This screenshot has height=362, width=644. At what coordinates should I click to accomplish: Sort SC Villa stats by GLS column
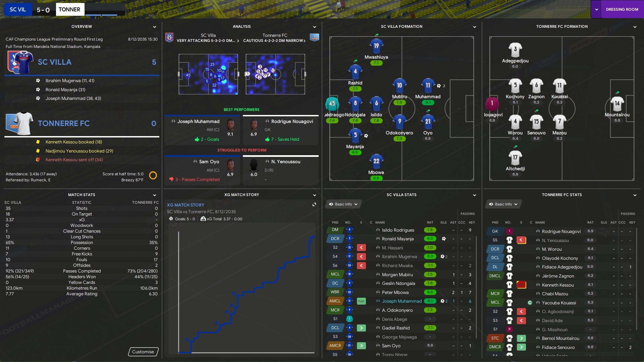point(443,223)
